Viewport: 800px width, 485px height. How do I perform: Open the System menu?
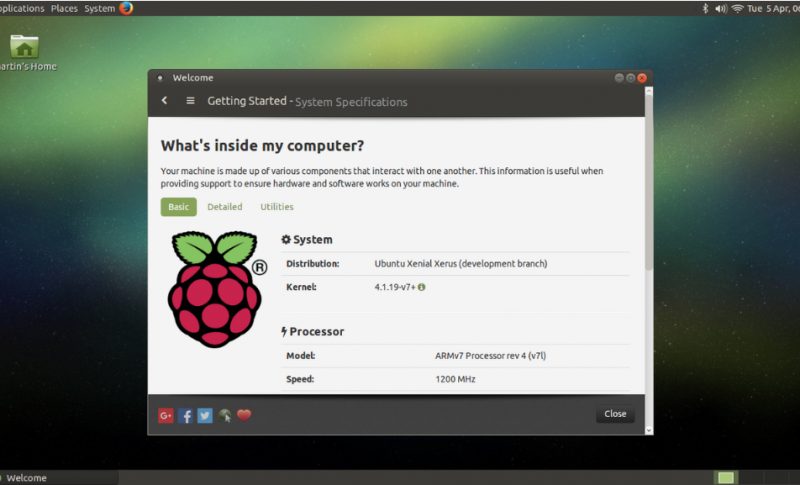99,9
